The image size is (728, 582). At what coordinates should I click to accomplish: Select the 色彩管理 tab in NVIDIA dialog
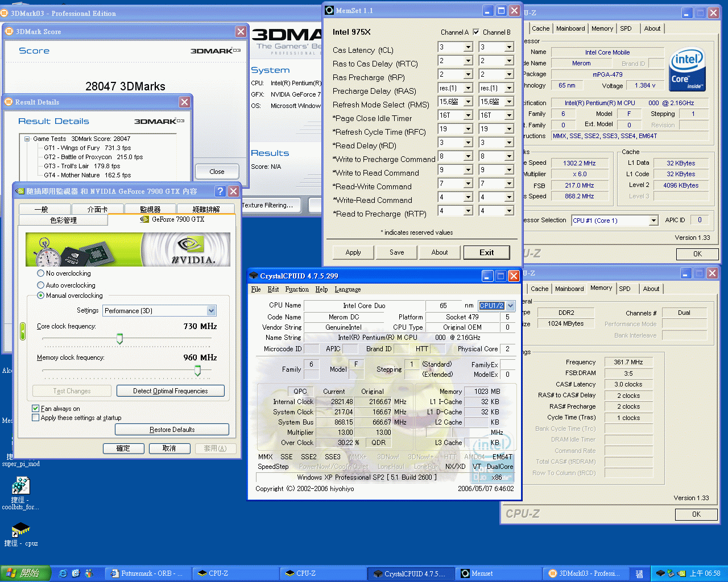point(63,220)
